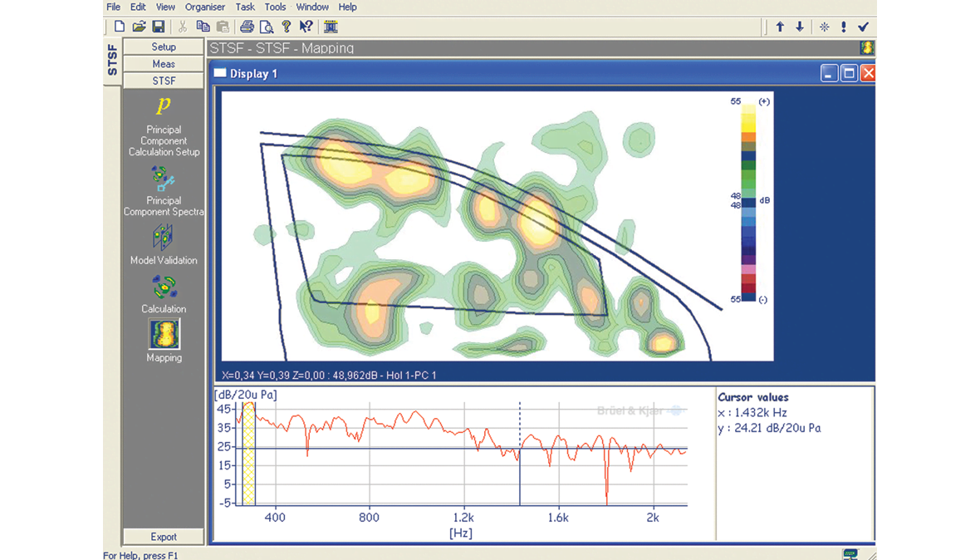Click the Print Preview toolbar icon
The image size is (980, 560).
point(266,27)
